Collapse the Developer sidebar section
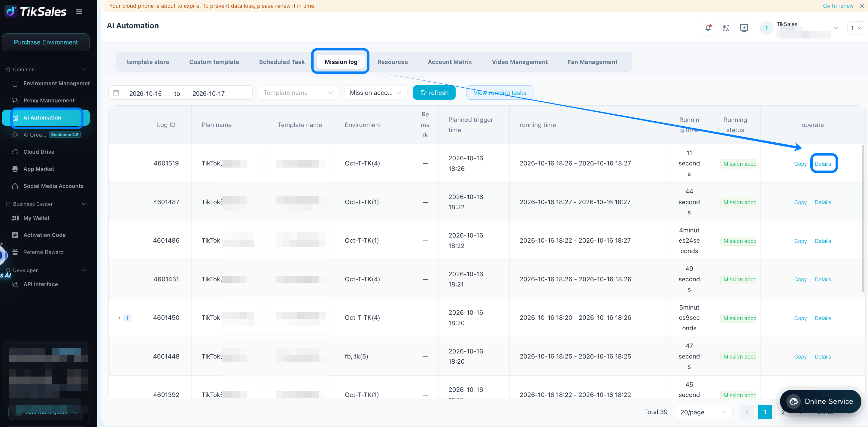This screenshot has width=868, height=427. pyautogui.click(x=84, y=270)
